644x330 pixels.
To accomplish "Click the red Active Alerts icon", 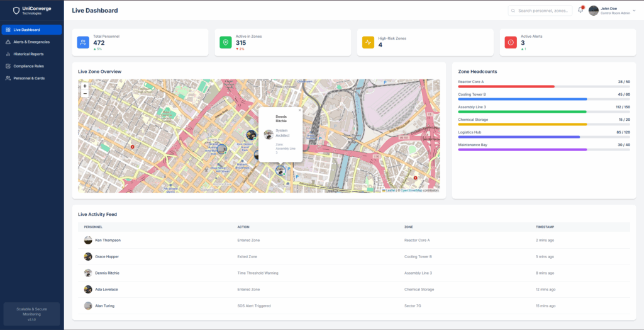I will point(511,42).
